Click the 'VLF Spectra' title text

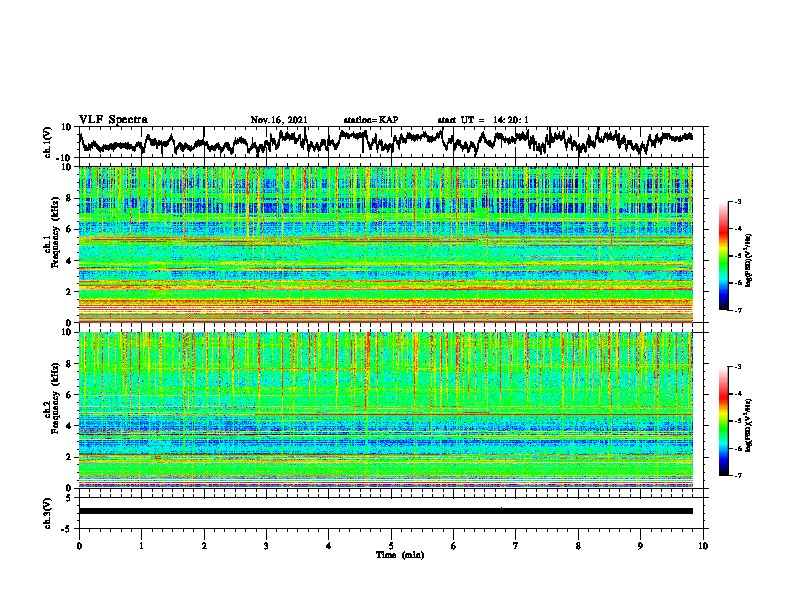[113, 119]
